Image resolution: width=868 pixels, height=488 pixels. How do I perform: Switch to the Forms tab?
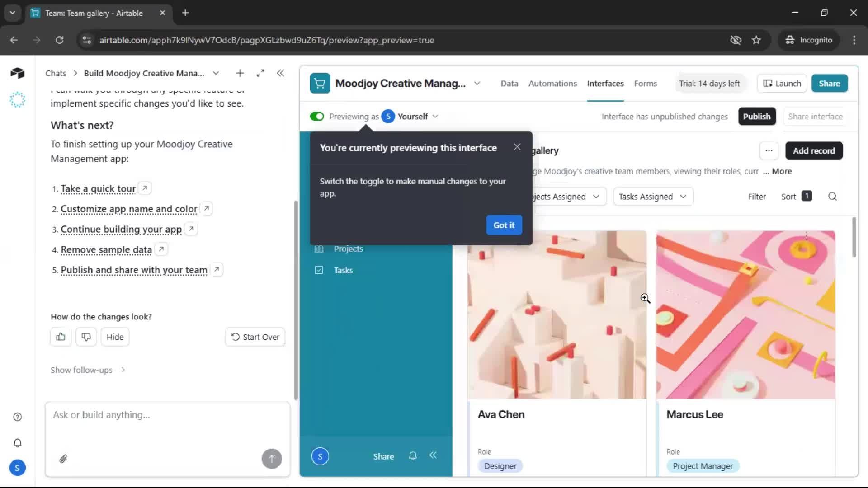[645, 84]
